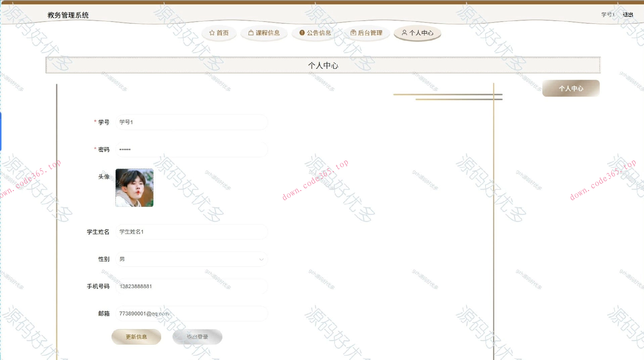The width and height of the screenshot is (644, 360).
Task: Click 更新信息 to update profile
Action: (136, 336)
